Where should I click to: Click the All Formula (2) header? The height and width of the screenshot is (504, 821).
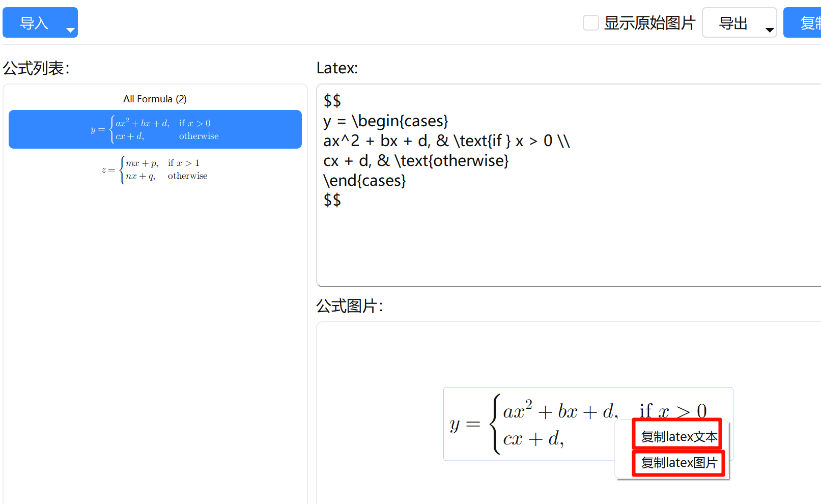coord(155,99)
